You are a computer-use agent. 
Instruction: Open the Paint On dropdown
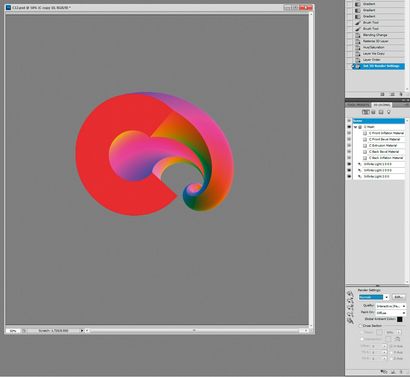click(390, 313)
